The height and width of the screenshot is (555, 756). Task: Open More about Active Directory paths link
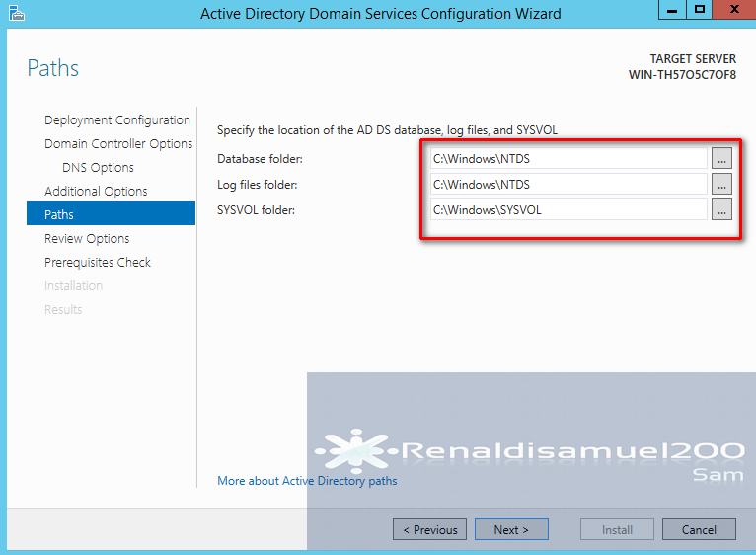(x=307, y=481)
